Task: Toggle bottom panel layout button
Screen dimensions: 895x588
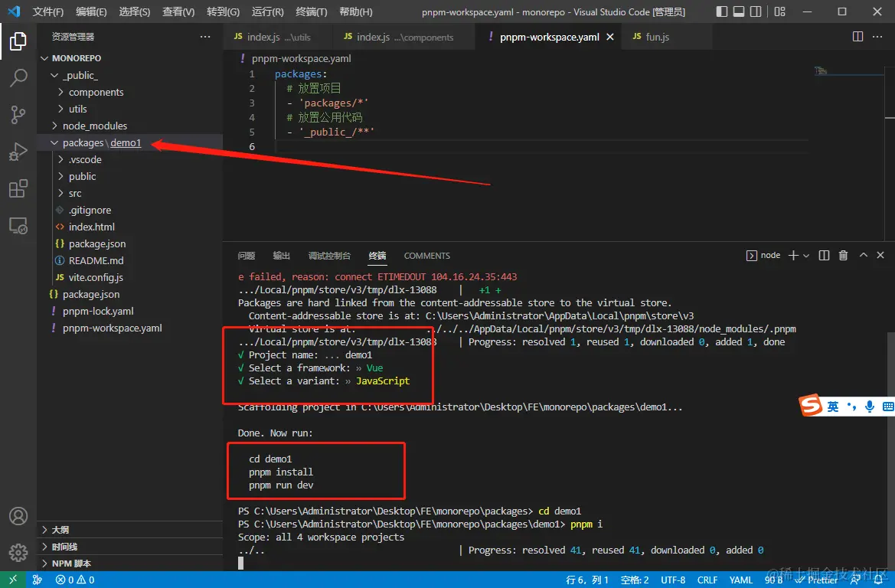Action: pyautogui.click(x=739, y=11)
